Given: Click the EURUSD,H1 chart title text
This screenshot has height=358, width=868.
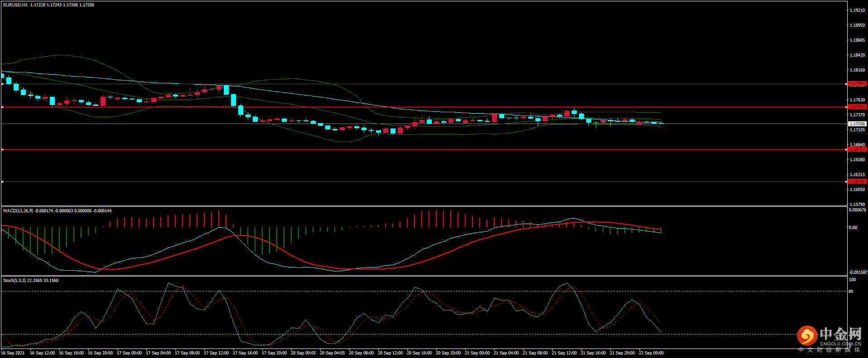Looking at the screenshot, I should point(15,5).
